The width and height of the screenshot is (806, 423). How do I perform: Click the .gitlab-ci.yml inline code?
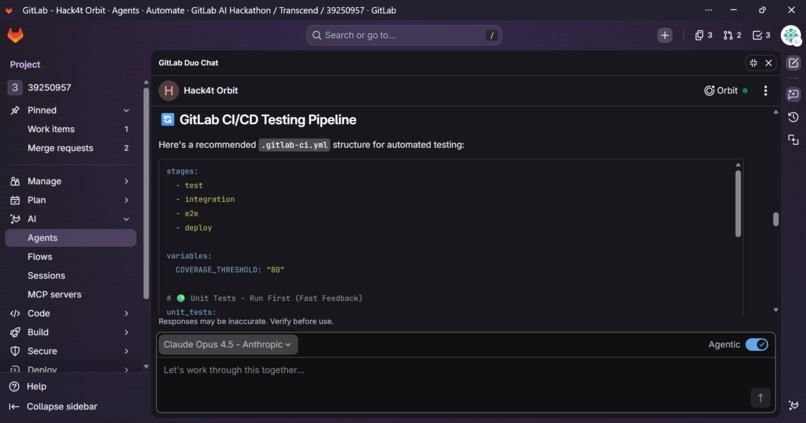tap(294, 145)
